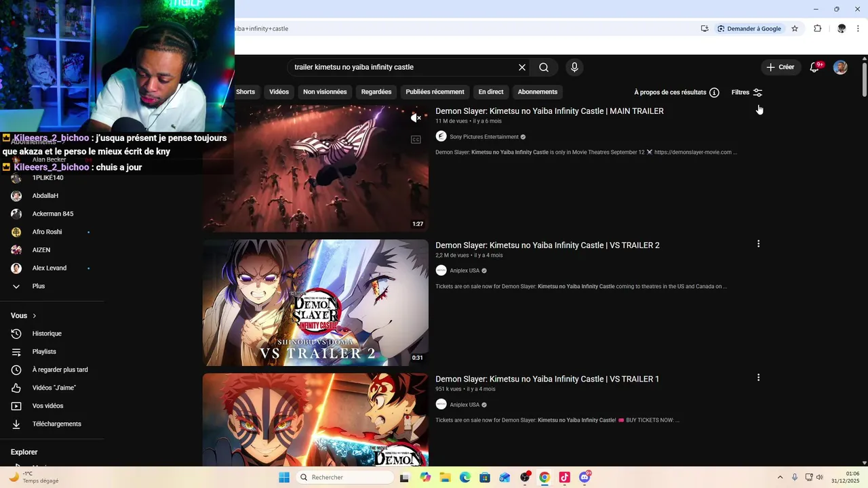Play the VS TRAILER 1 thumbnail
The width and height of the screenshot is (868, 488).
point(315,420)
